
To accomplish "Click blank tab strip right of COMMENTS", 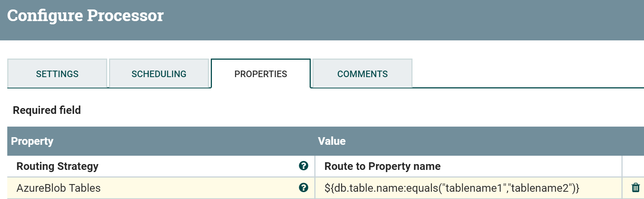I will pos(527,73).
